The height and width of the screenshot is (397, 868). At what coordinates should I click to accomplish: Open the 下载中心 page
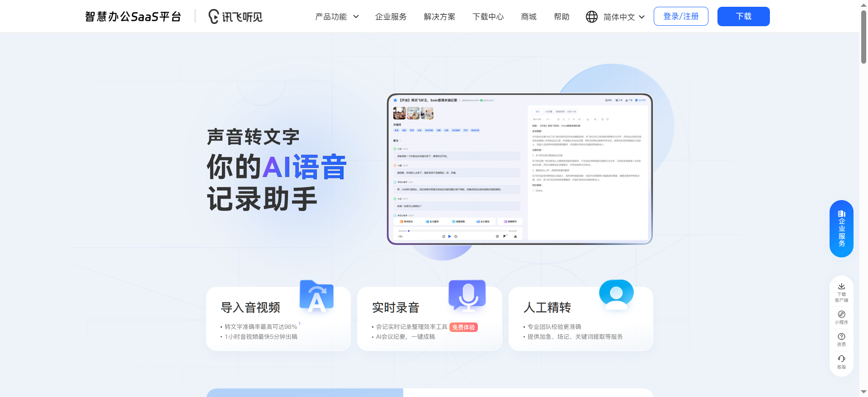[x=488, y=17]
